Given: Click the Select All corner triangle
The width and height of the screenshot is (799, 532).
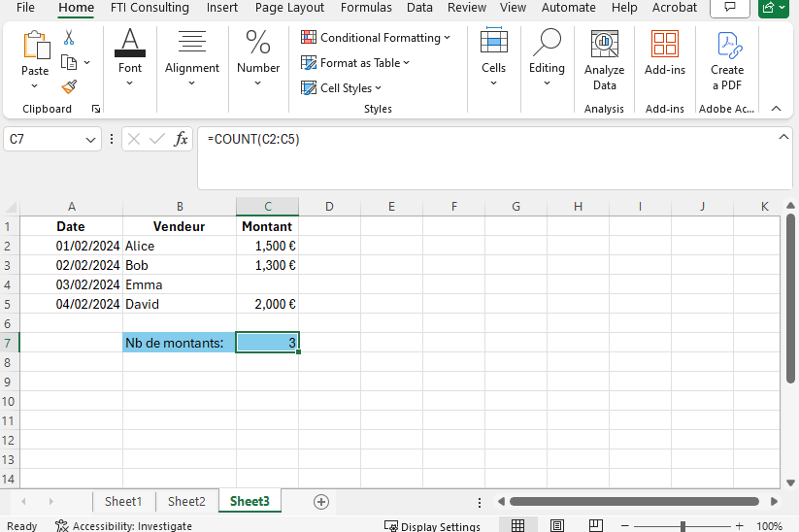Looking at the screenshot, I should click(x=10, y=207).
